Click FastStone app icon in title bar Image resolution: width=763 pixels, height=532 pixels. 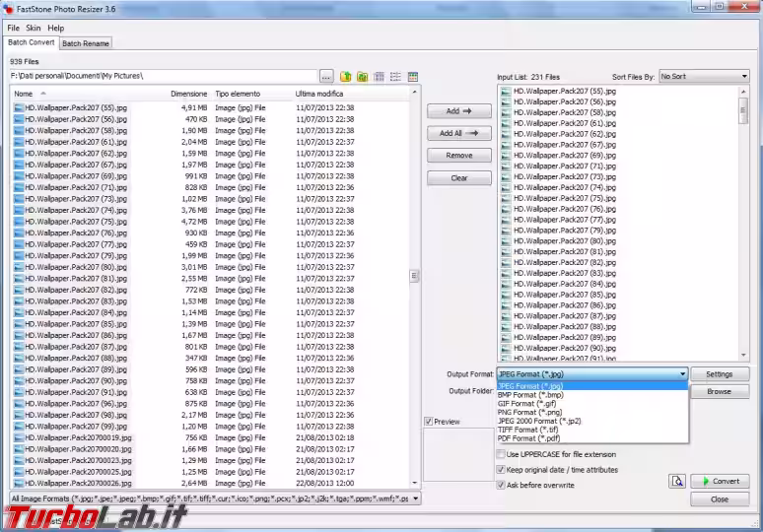click(8, 9)
